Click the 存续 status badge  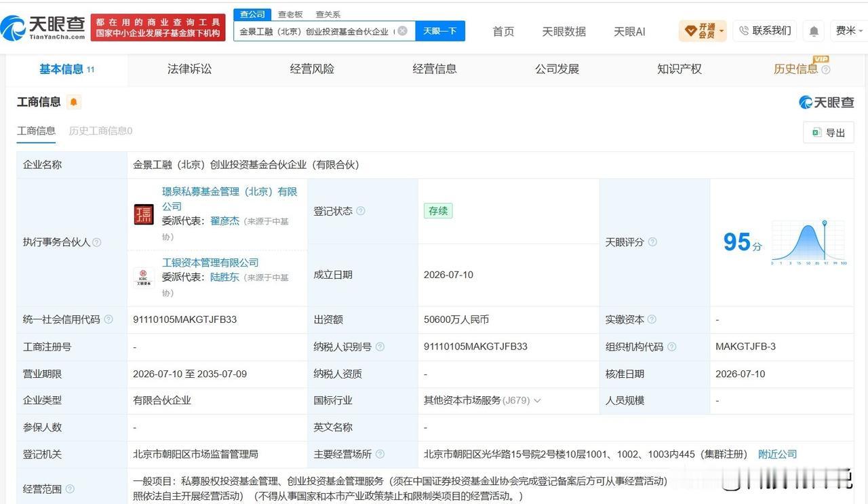coord(438,211)
